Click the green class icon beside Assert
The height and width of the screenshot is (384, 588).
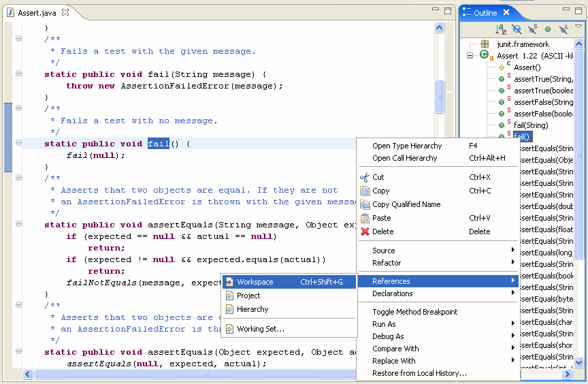tap(484, 54)
